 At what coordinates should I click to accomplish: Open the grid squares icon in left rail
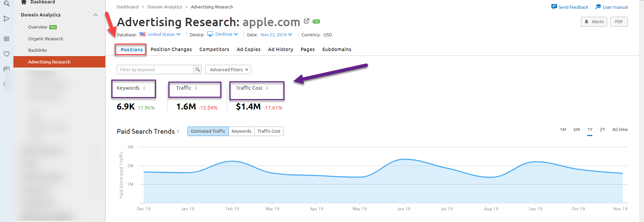tap(6, 39)
